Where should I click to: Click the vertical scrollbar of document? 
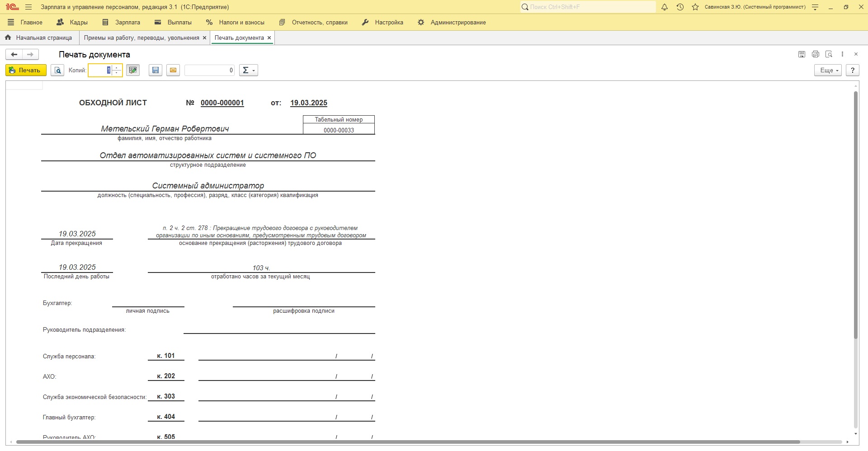(856, 215)
